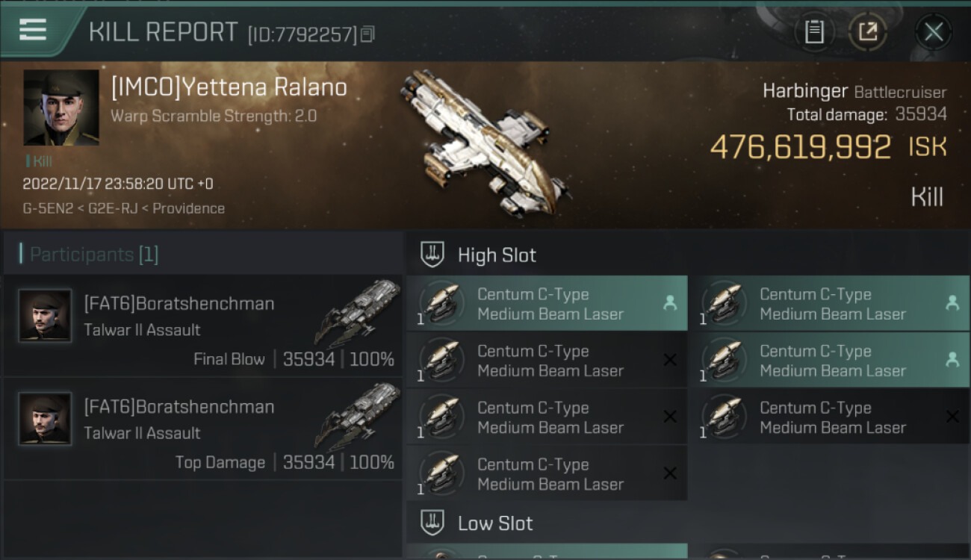This screenshot has height=560, width=971.
Task: Click the Top Damage Talwar ship icon
Action: [x=358, y=415]
